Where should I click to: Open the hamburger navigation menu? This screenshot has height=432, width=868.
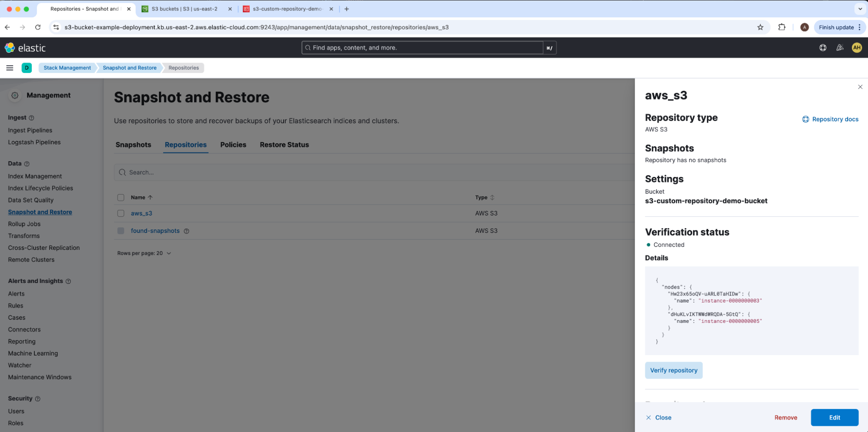[10, 68]
